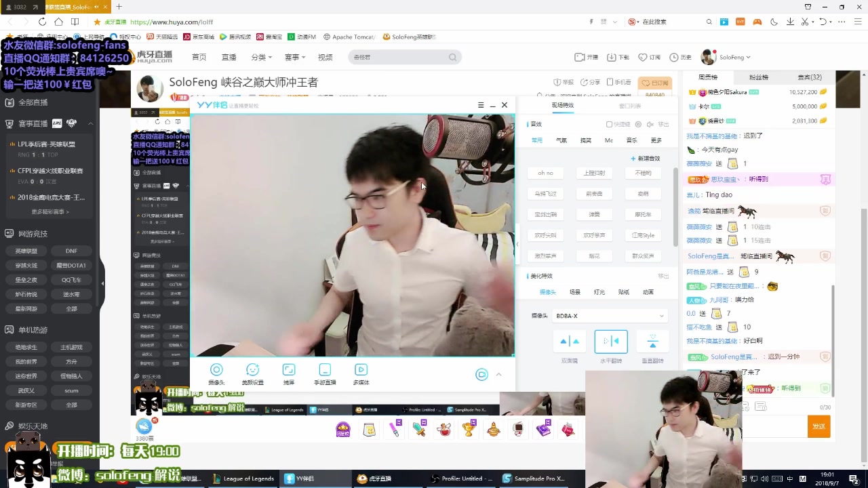
Task: Play the 'oh no' sound effect
Action: tap(545, 173)
